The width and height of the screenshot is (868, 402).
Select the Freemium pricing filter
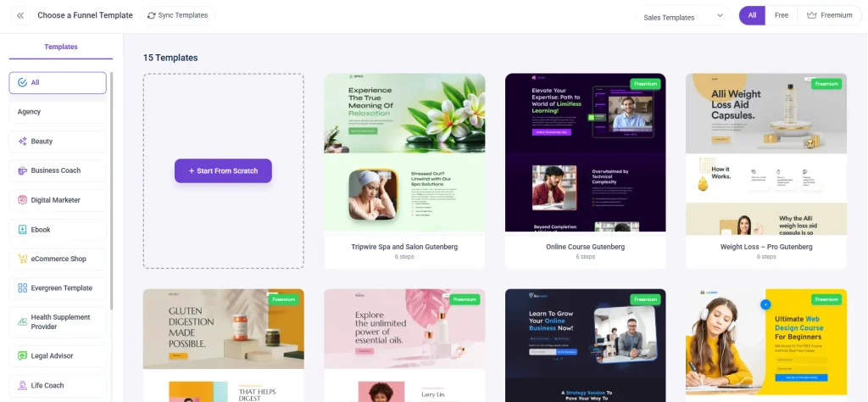point(829,15)
